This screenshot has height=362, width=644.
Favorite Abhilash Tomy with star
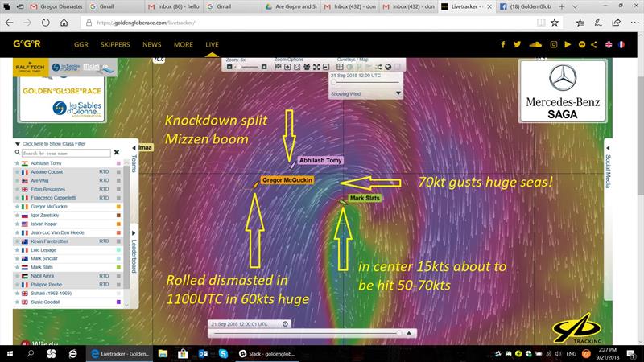coord(17,163)
